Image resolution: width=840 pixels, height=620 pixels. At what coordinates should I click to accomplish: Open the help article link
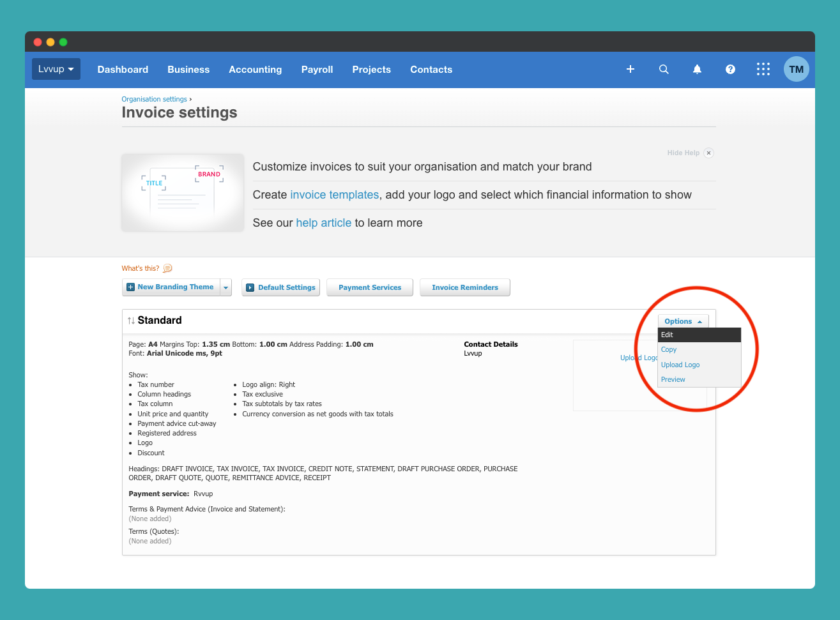(323, 222)
